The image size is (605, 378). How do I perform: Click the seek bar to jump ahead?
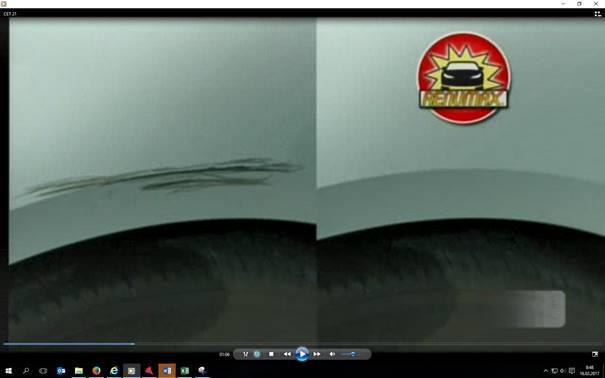tap(302, 344)
